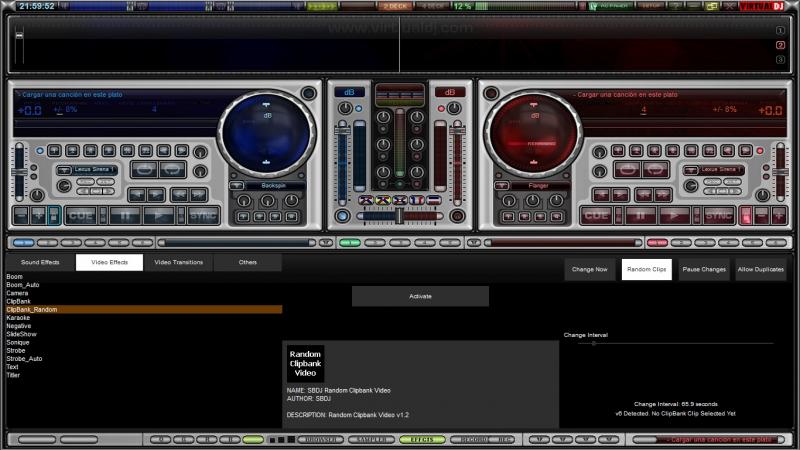Open dropdown left of right song progress bar

[474, 243]
